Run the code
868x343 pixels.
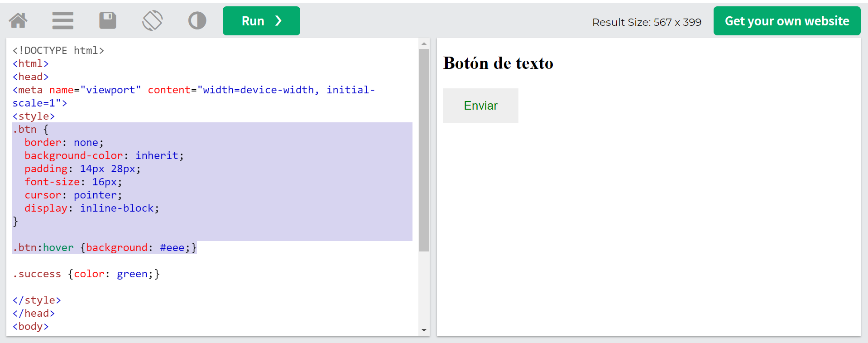click(261, 21)
